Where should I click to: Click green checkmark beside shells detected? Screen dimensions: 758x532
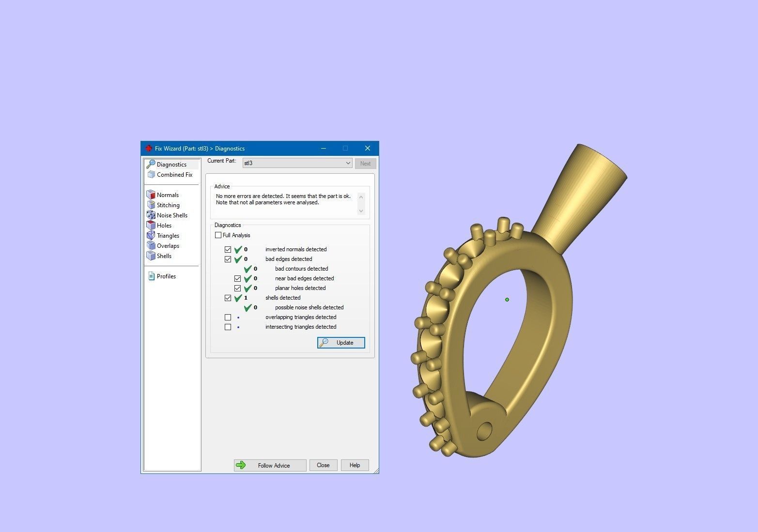pos(238,298)
